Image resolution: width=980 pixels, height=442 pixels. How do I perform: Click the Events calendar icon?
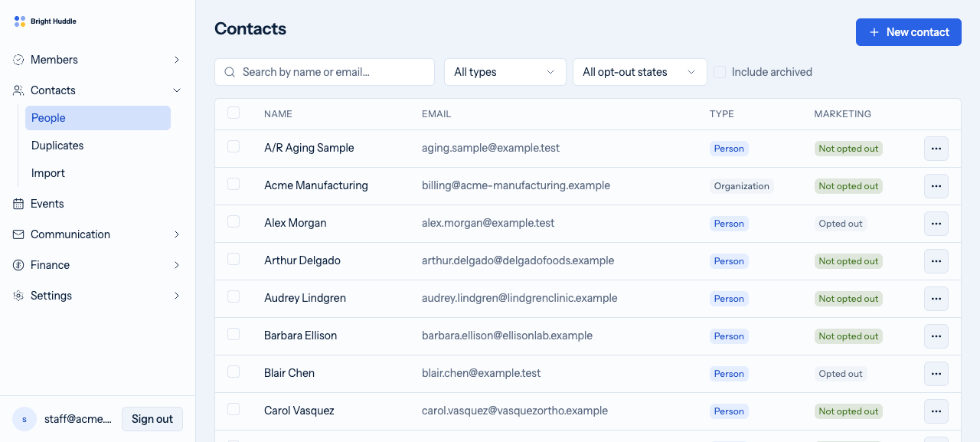tap(18, 204)
